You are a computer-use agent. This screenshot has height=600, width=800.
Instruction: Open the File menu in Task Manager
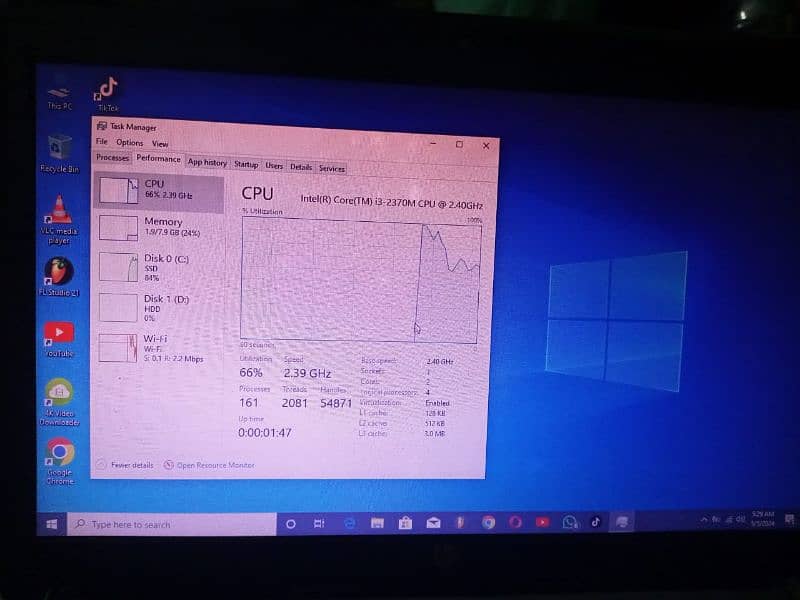coord(102,142)
